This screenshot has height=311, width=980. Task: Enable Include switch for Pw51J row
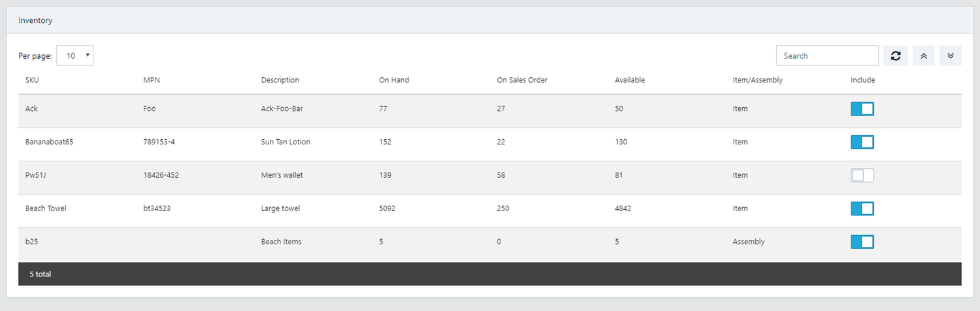[862, 176]
